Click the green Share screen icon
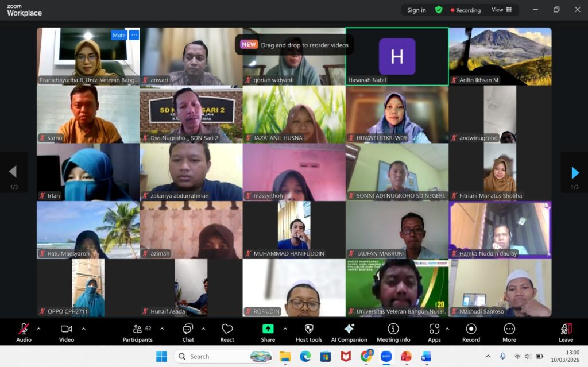Viewport: 588px width, 367px height. 268,329
